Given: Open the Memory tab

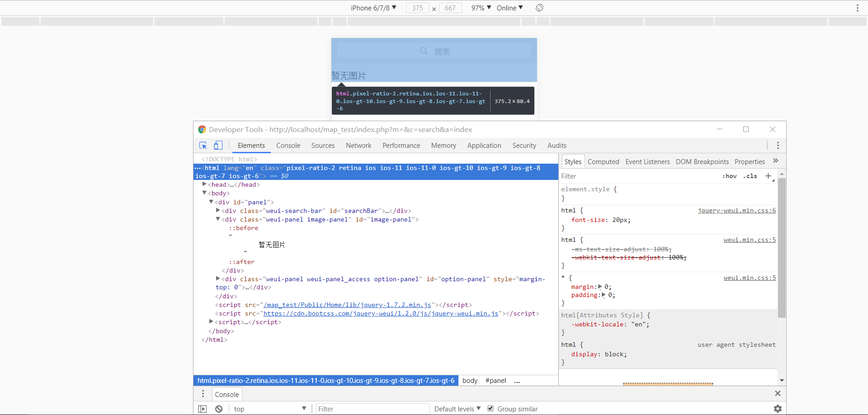Looking at the screenshot, I should [443, 146].
